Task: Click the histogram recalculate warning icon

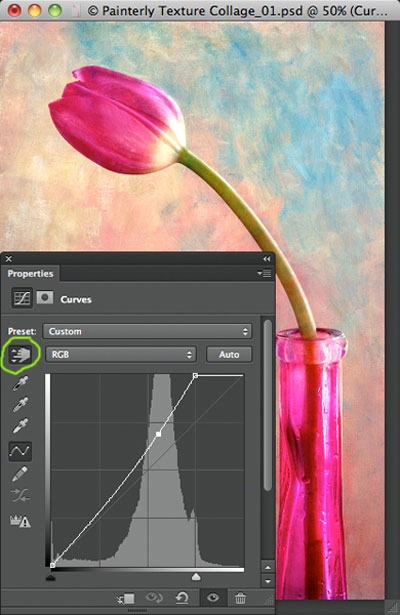Action: point(20,521)
